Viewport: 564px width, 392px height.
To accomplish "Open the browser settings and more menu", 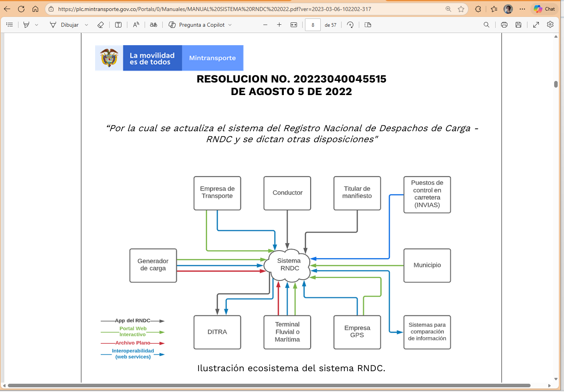I will click(522, 9).
